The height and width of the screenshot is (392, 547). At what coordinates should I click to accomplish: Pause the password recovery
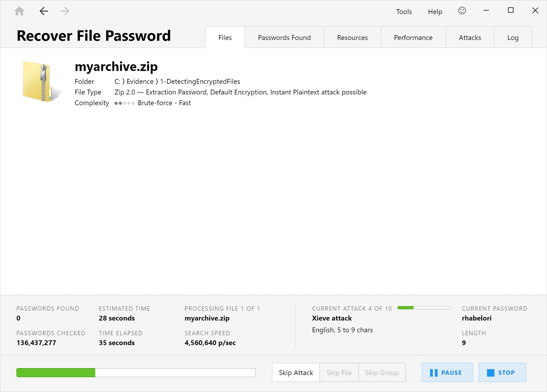pyautogui.click(x=447, y=373)
